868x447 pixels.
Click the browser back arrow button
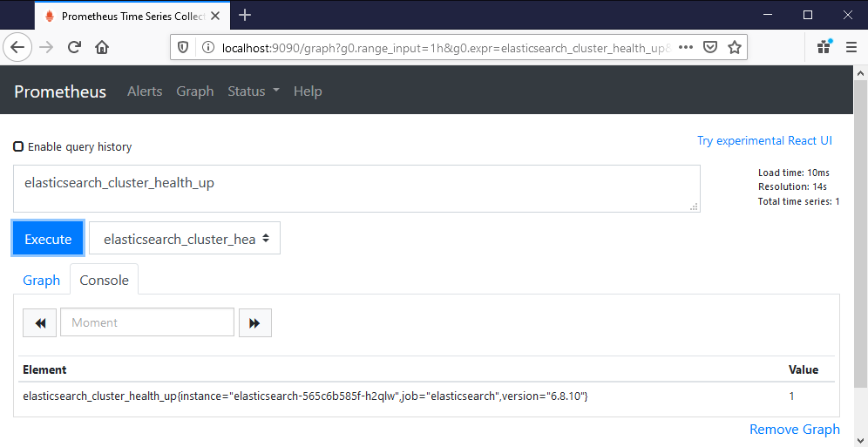point(18,47)
